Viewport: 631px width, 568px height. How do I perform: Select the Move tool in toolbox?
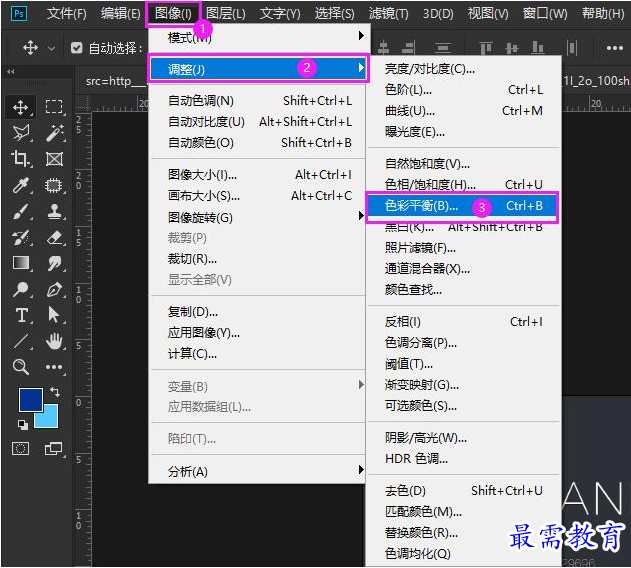point(20,107)
